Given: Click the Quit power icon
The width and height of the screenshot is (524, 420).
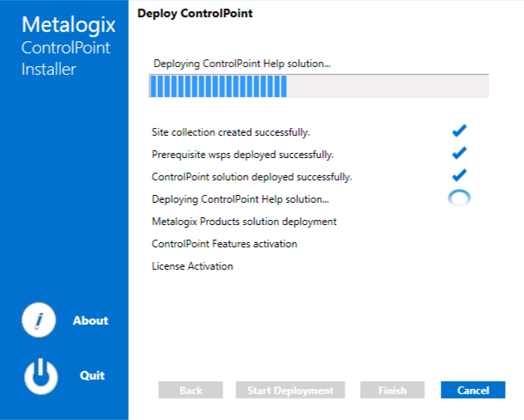Looking at the screenshot, I should tap(39, 375).
